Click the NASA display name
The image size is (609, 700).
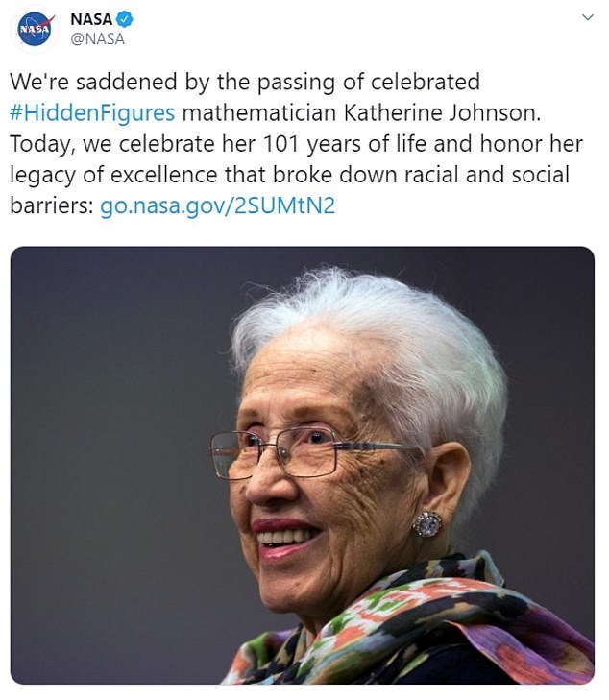(90, 19)
